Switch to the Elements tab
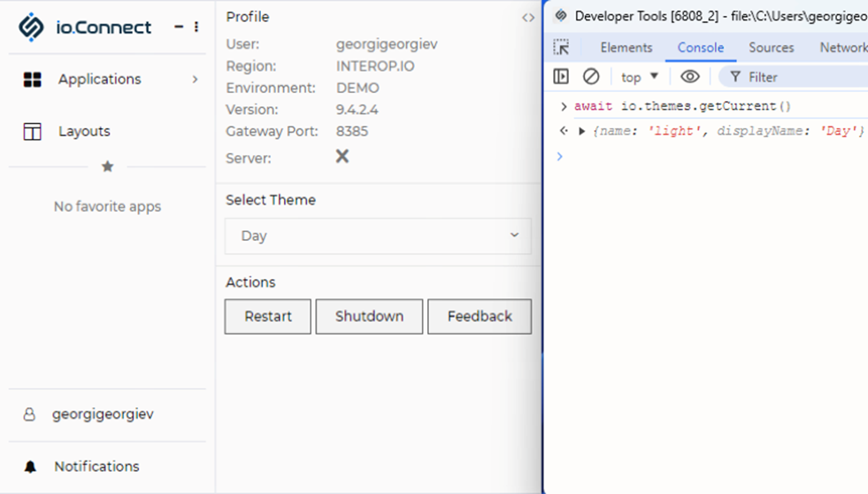 pos(626,48)
